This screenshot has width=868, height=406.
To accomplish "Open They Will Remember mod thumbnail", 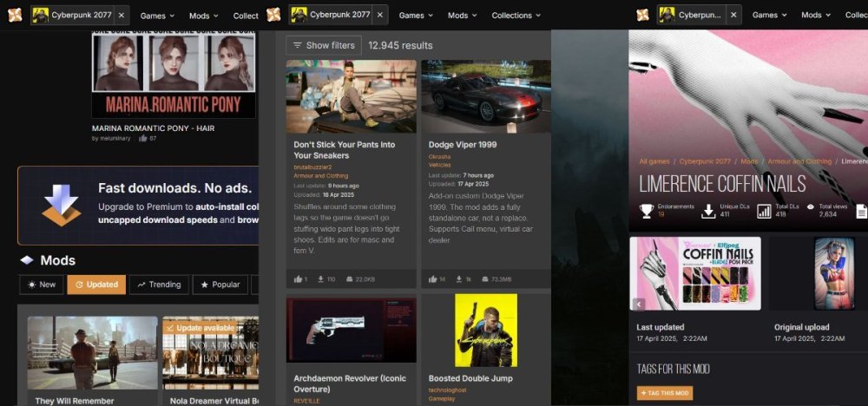I will pos(93,353).
